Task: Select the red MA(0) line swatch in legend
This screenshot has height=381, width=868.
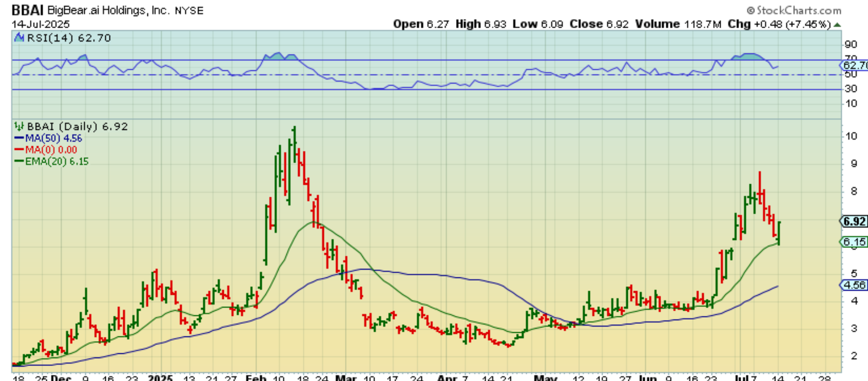Action: [x=19, y=149]
